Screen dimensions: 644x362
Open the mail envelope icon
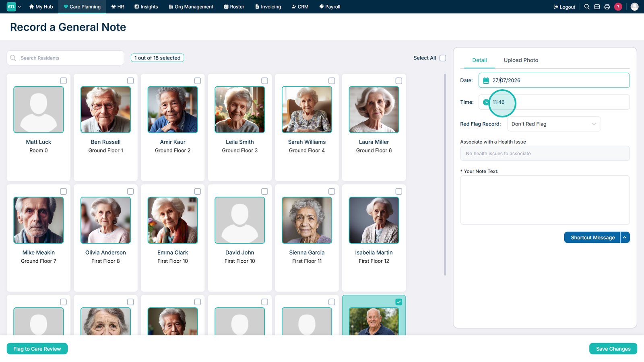597,7
